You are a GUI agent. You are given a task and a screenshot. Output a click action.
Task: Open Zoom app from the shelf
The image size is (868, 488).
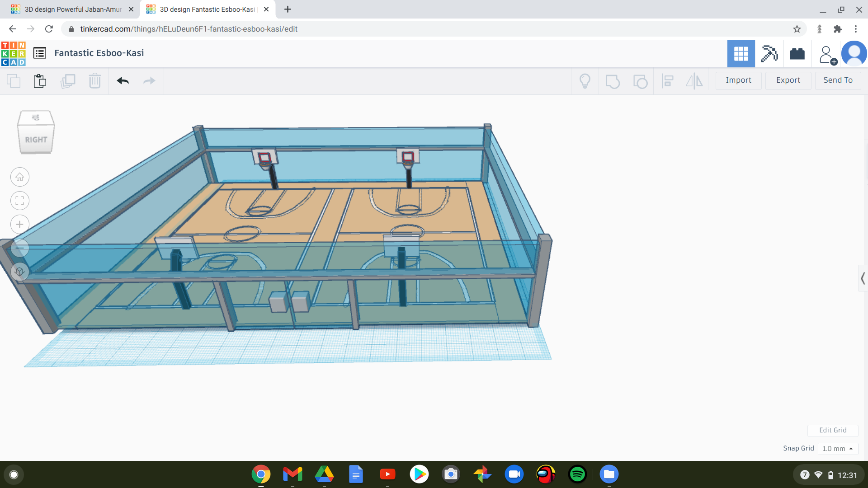coord(514,474)
